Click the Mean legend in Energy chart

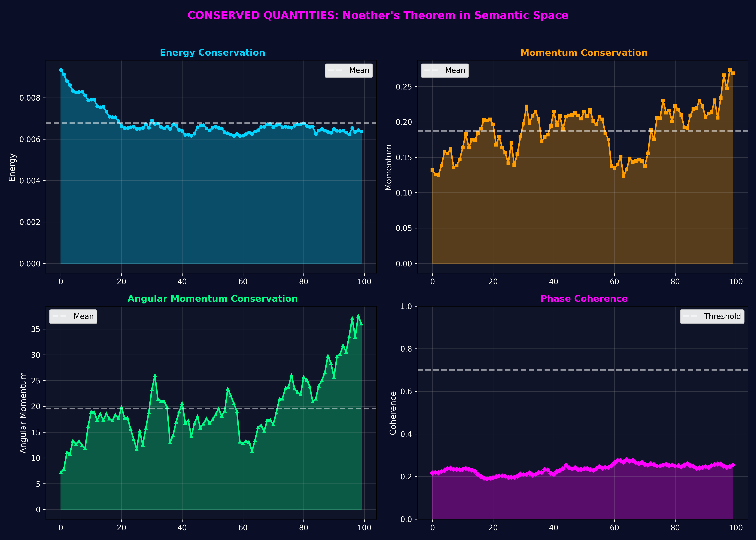click(x=349, y=71)
